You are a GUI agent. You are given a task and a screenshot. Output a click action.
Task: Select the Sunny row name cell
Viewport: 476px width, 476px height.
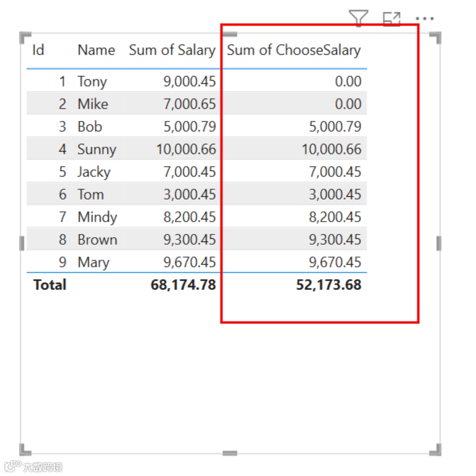point(97,150)
